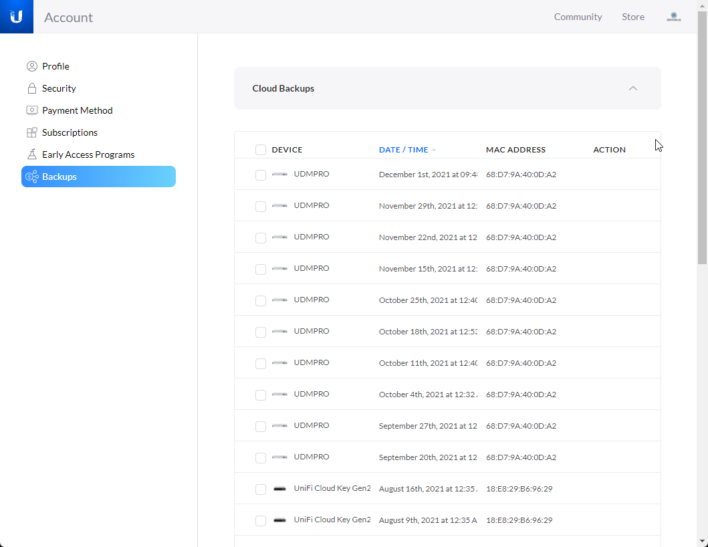Collapse the Cloud Backups section chevron
The image size is (708, 547).
(x=633, y=88)
